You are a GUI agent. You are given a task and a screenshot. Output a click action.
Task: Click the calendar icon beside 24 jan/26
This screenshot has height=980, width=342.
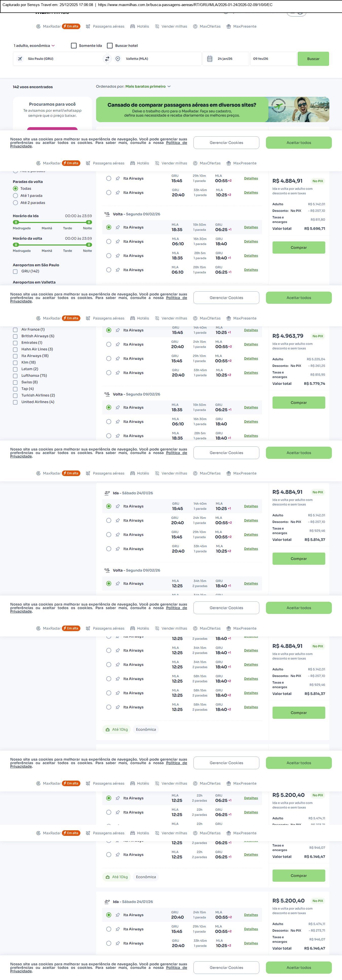pos(209,59)
